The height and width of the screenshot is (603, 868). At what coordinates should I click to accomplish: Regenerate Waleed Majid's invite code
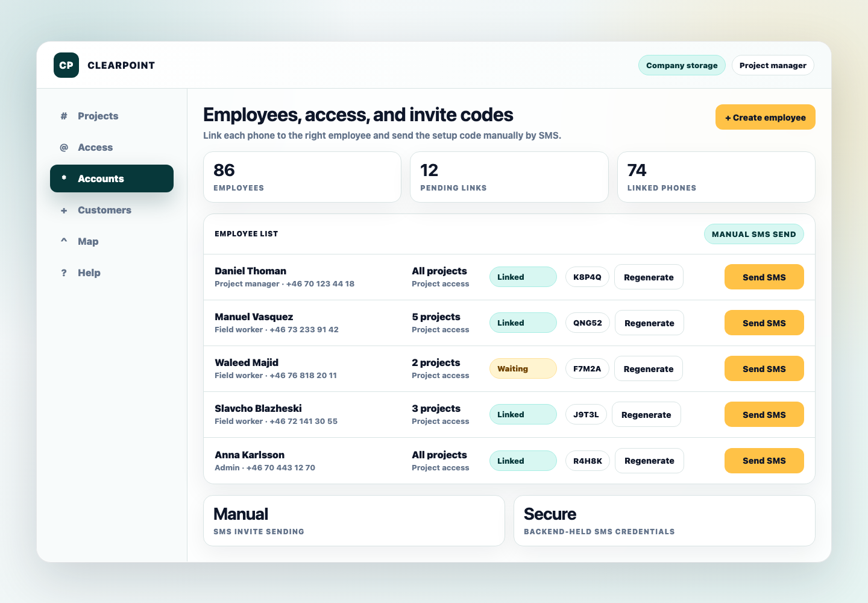649,368
